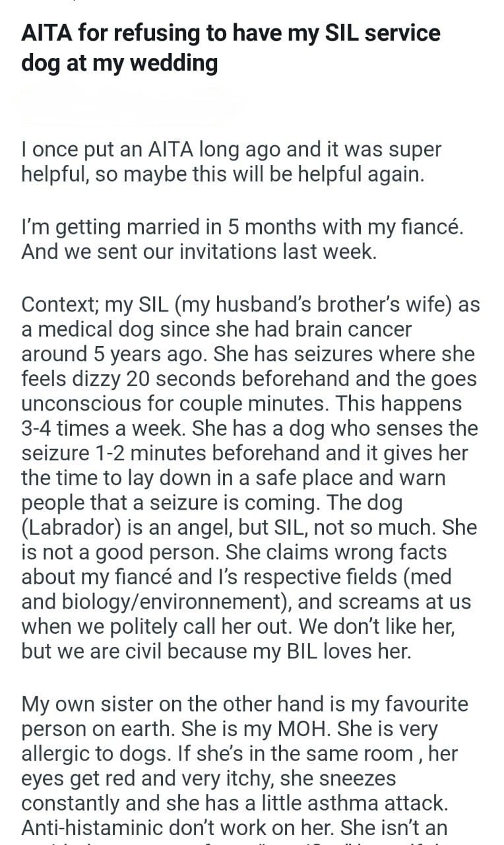The image size is (504, 845).
Task: Open the blurred author username below title
Action: [x=132, y=107]
